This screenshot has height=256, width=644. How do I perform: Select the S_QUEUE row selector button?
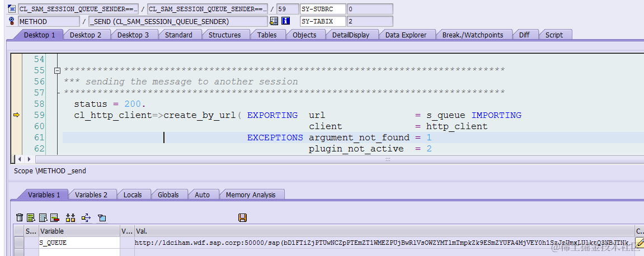pos(18,243)
